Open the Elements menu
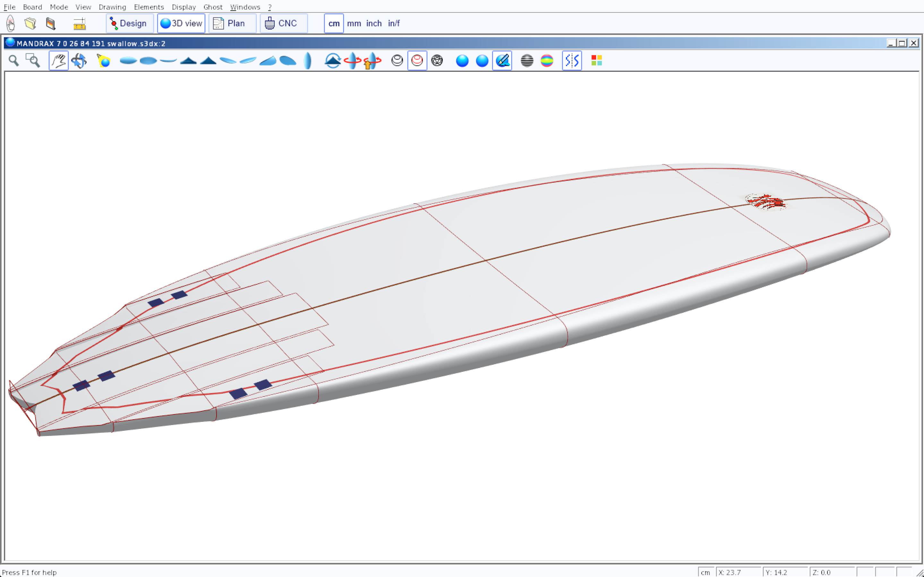The height and width of the screenshot is (577, 924). click(x=149, y=7)
